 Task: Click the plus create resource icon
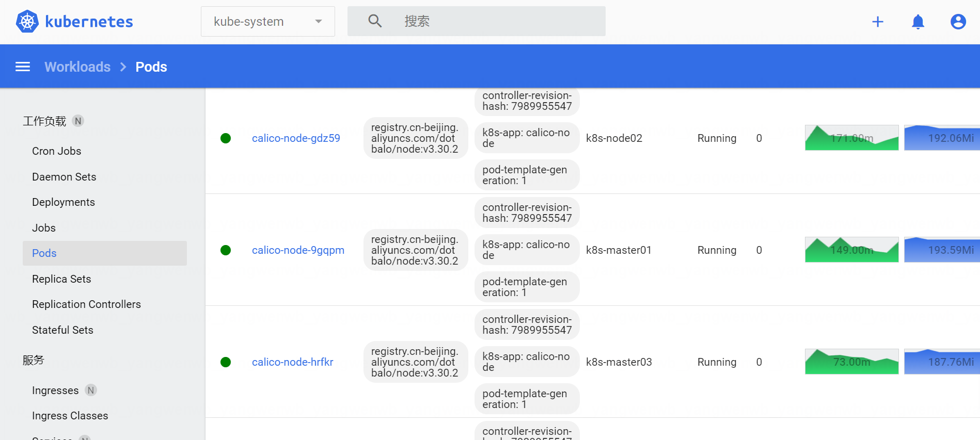pos(877,22)
